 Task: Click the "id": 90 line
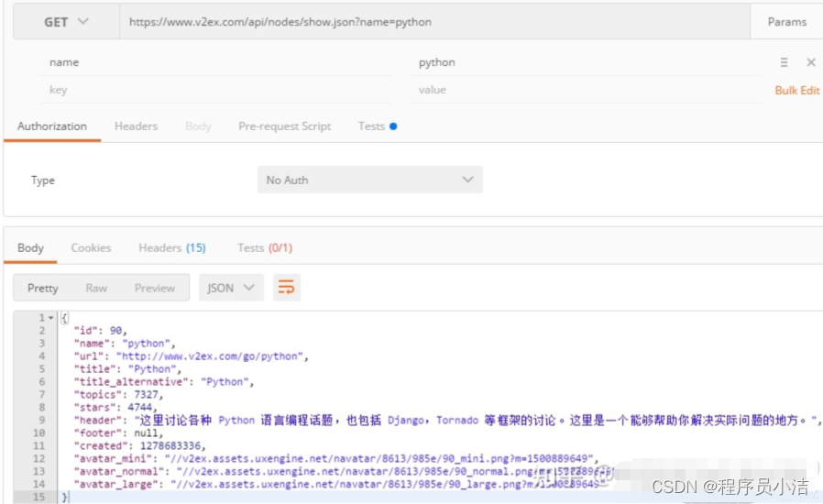pos(100,331)
